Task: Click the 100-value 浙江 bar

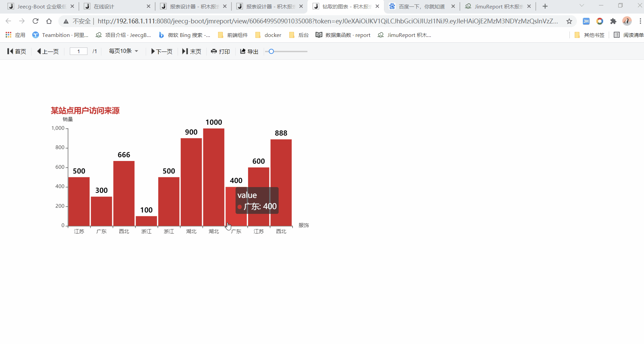Action: tap(146, 221)
